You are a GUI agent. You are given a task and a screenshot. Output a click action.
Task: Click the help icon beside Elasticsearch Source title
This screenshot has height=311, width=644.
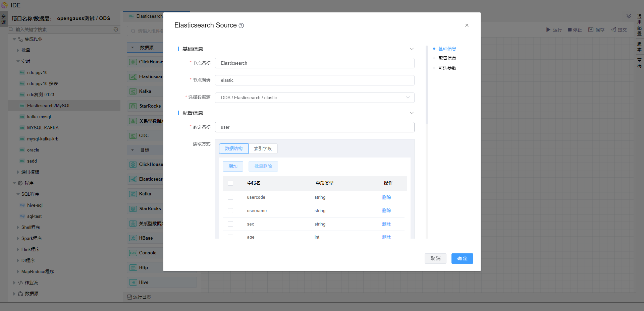click(x=241, y=26)
